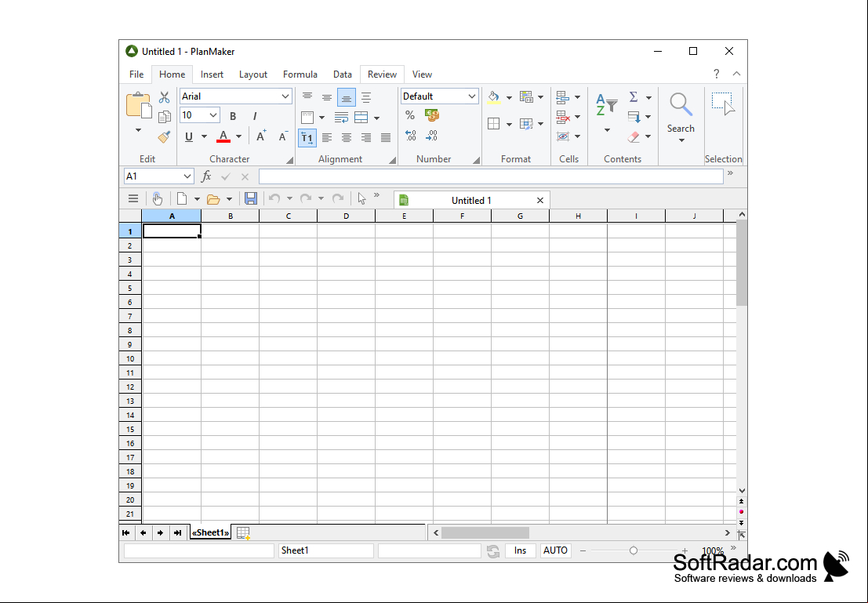Switch to the Formula ribbon tab
The width and height of the screenshot is (868, 603).
pyautogui.click(x=300, y=74)
